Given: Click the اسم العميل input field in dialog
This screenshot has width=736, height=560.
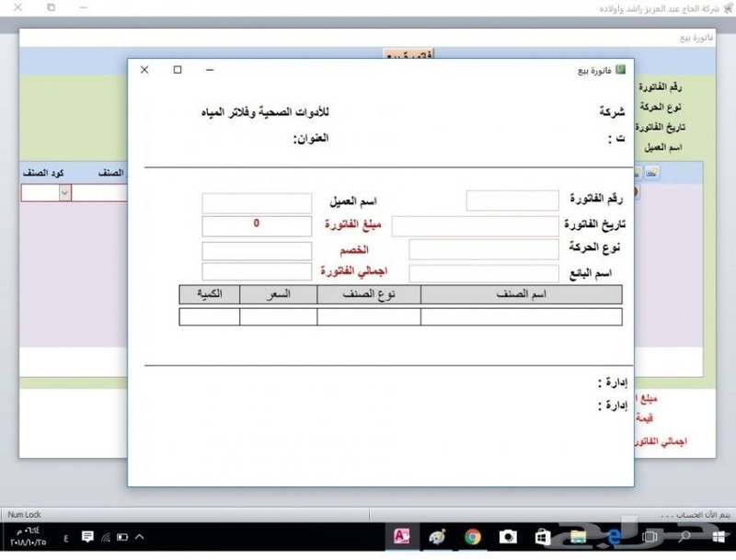Looking at the screenshot, I should 257,203.
